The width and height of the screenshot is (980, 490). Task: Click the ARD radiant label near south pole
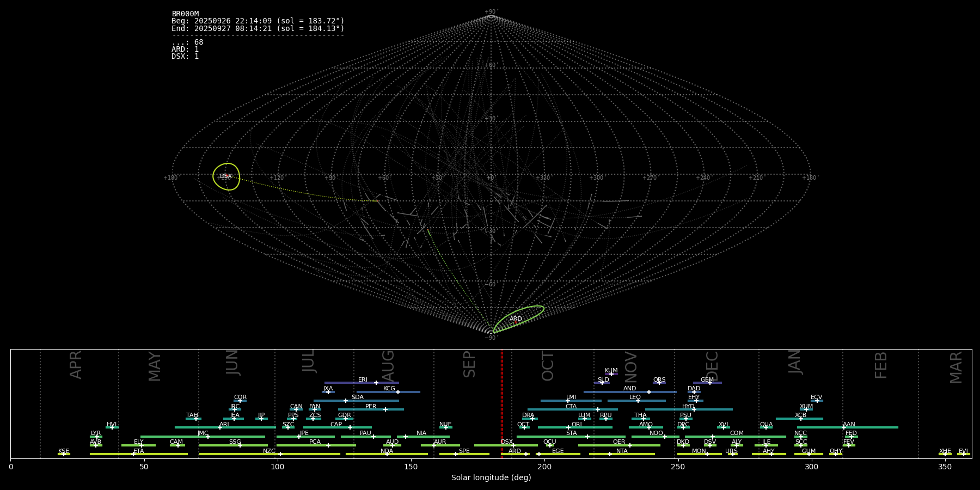tap(516, 319)
